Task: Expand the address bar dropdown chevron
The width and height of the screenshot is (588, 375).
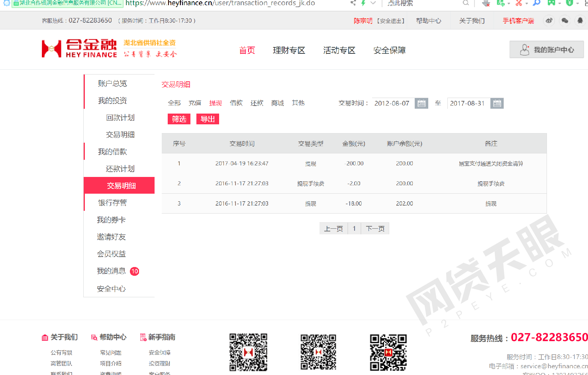Action: click(x=373, y=3)
